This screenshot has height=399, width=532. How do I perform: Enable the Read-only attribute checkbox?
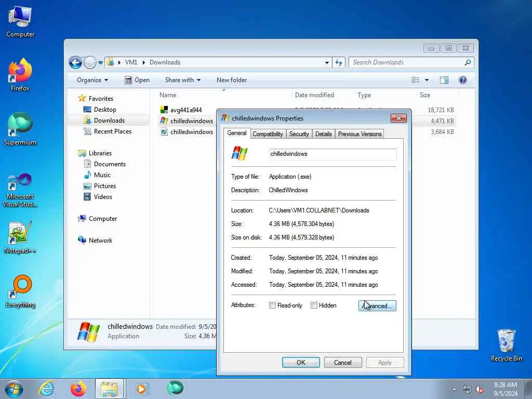click(272, 305)
